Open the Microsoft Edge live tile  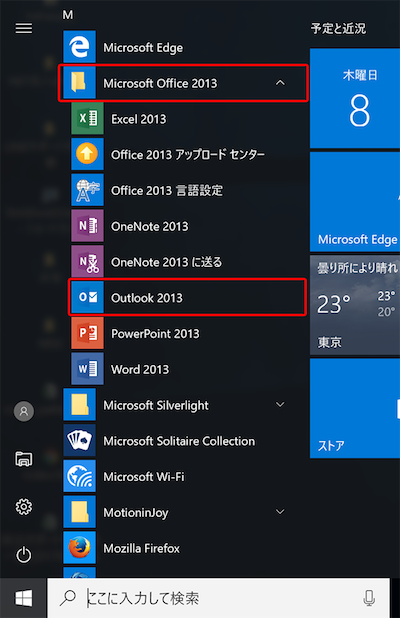click(x=355, y=202)
